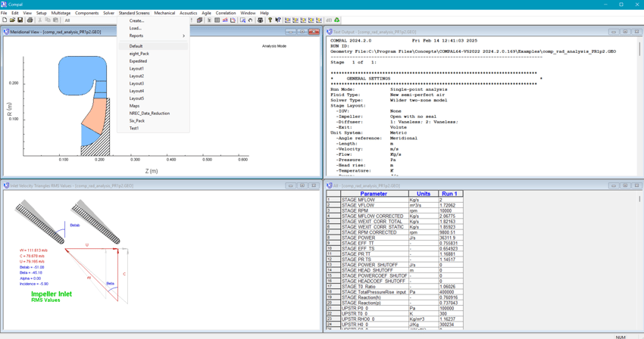
Task: Choose Six_Pack from the menu
Action: coord(136,121)
